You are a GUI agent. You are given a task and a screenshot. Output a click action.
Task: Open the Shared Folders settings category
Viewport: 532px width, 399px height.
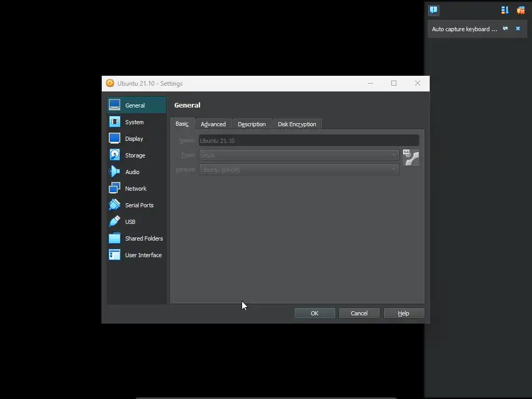click(137, 238)
